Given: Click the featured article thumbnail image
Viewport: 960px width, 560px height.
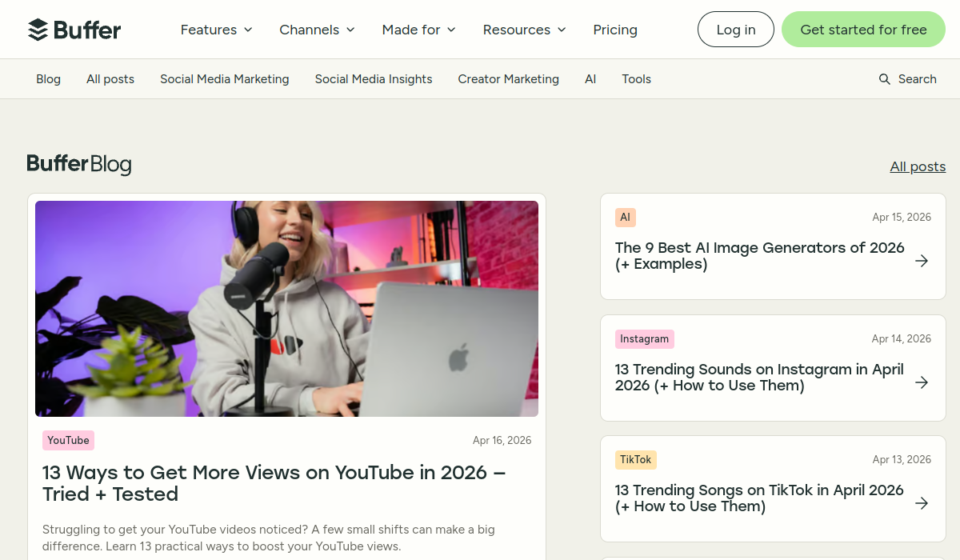Looking at the screenshot, I should point(286,309).
